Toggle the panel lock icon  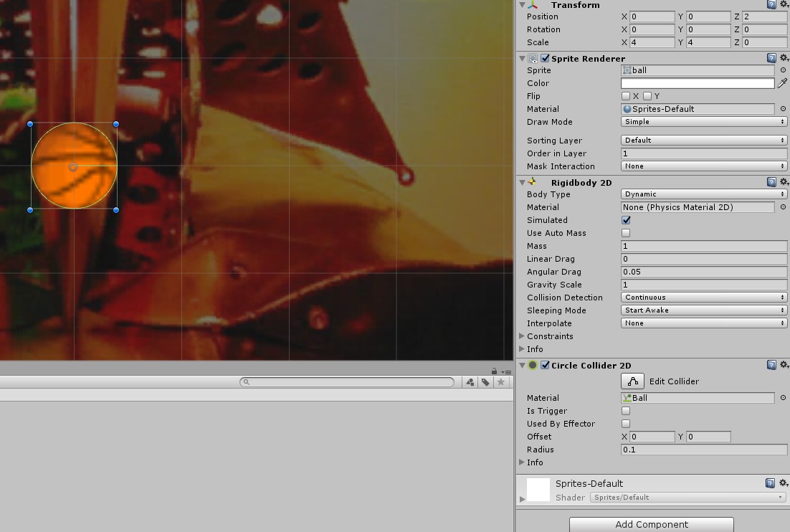pos(495,371)
